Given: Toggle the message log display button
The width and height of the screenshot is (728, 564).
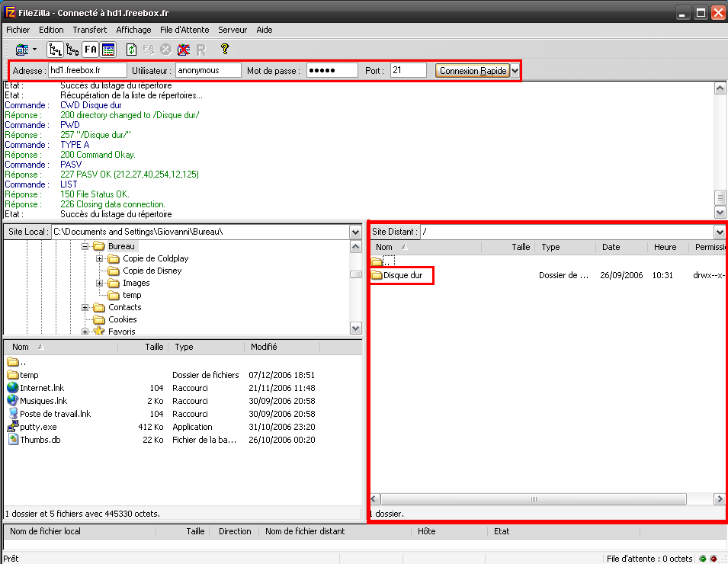Looking at the screenshot, I should coord(108,50).
